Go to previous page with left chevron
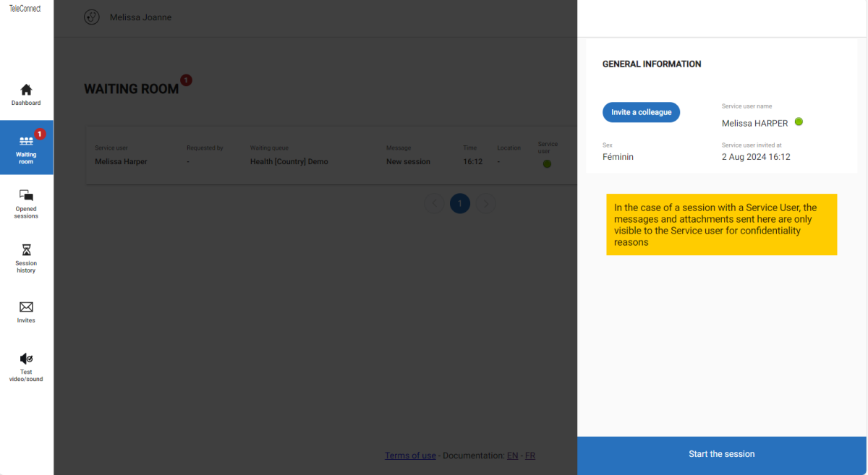The height and width of the screenshot is (475, 868). pyautogui.click(x=434, y=204)
